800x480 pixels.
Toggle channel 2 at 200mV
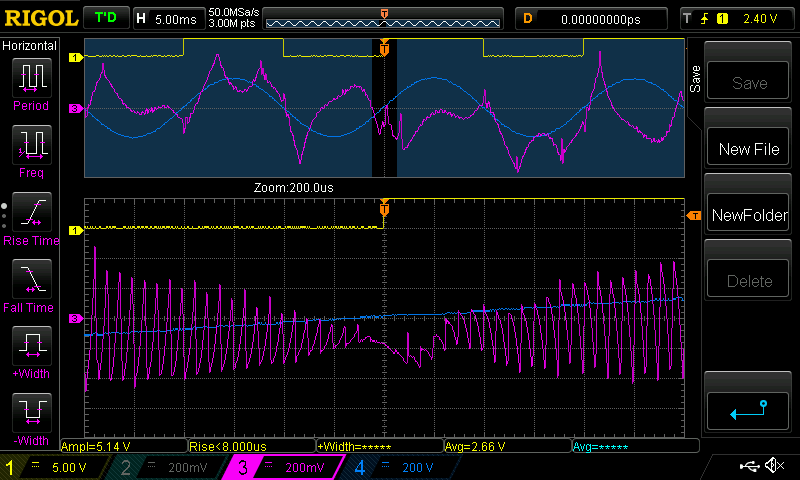pyautogui.click(x=172, y=467)
